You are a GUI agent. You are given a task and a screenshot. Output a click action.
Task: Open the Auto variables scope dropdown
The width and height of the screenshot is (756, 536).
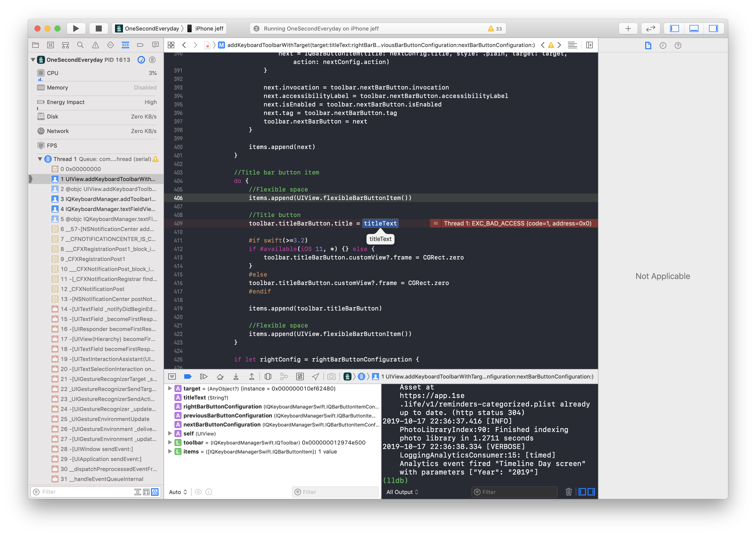click(x=177, y=492)
